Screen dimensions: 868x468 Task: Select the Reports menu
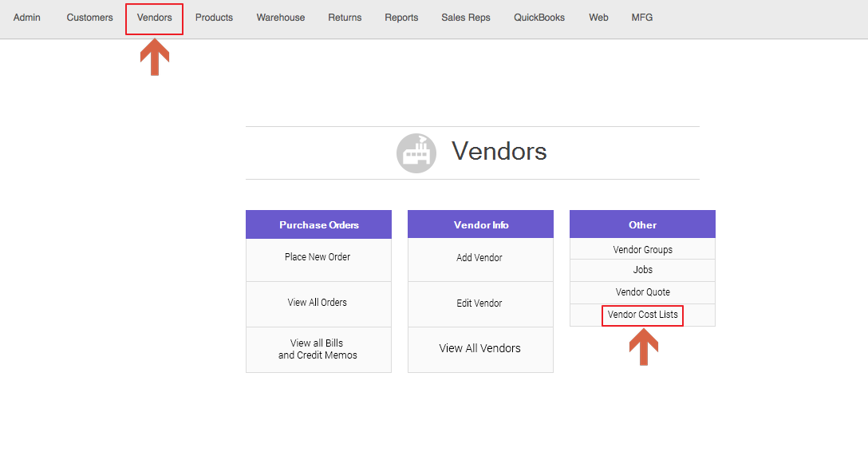[x=401, y=18]
